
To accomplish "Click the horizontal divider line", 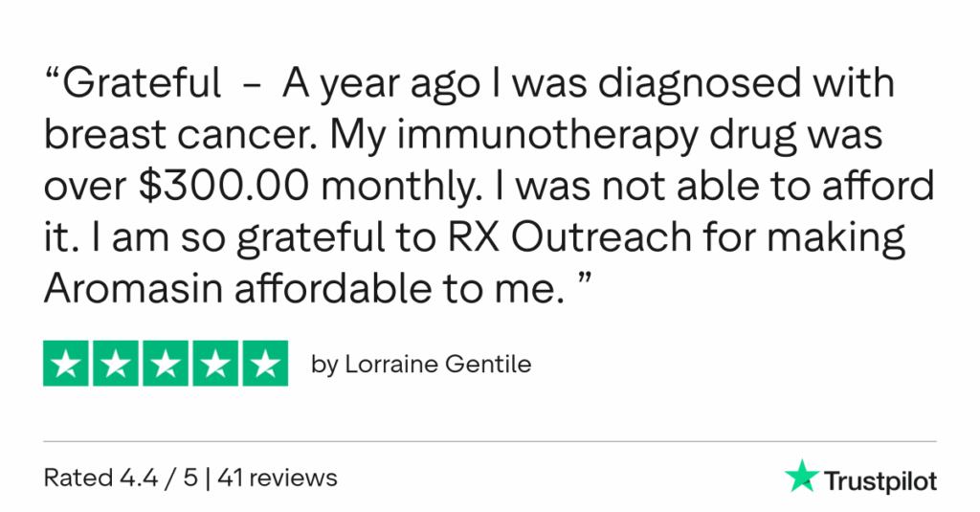I will 490,441.
